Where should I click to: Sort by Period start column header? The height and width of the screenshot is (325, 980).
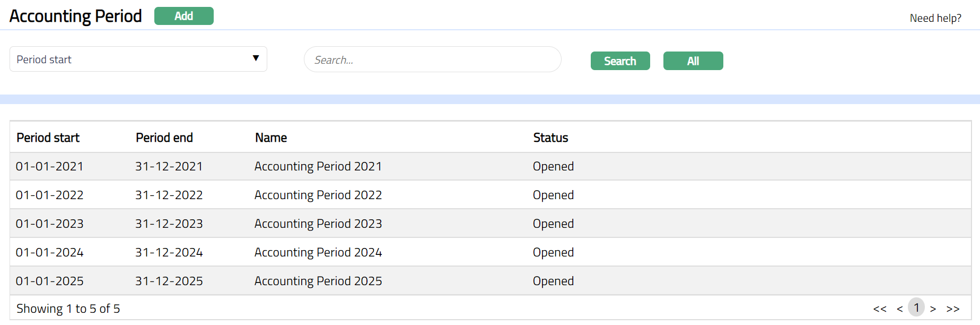pyautogui.click(x=48, y=138)
